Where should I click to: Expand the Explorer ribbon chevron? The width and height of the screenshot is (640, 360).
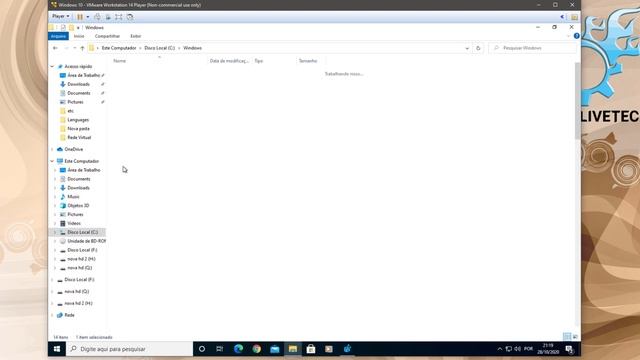tap(568, 36)
